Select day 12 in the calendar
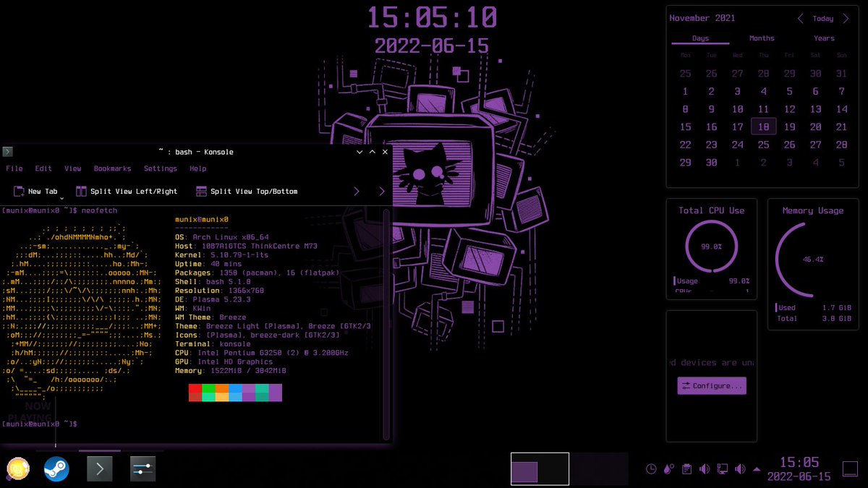Screen dimensions: 868x488 coord(790,109)
